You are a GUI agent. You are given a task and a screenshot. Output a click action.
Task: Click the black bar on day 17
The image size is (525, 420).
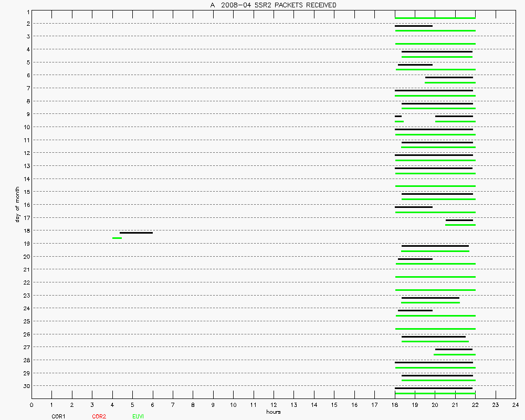point(459,220)
